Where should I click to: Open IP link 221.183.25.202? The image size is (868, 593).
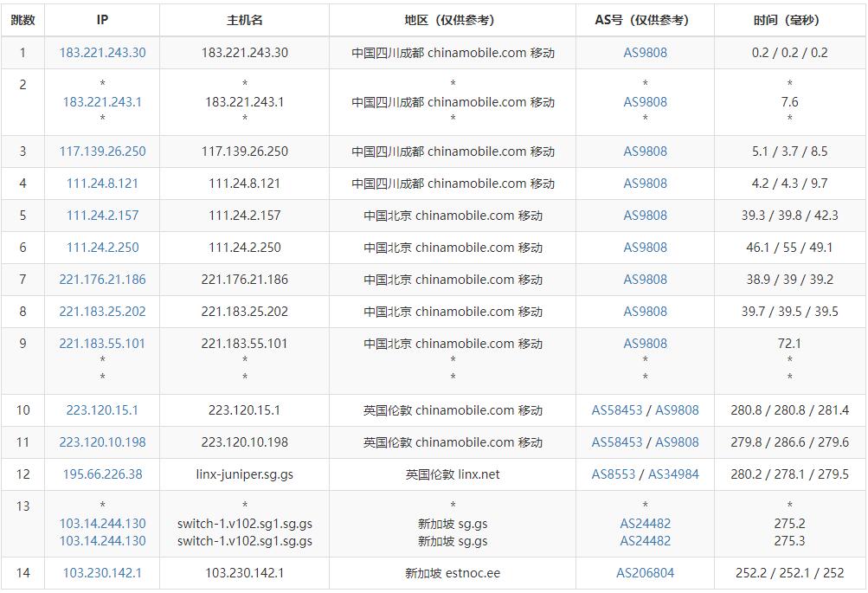tap(102, 312)
